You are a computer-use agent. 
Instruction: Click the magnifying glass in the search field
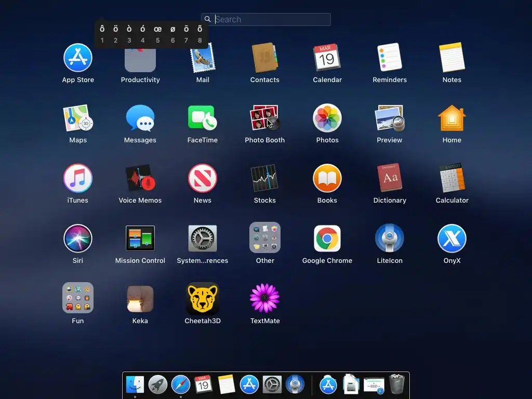coord(208,19)
